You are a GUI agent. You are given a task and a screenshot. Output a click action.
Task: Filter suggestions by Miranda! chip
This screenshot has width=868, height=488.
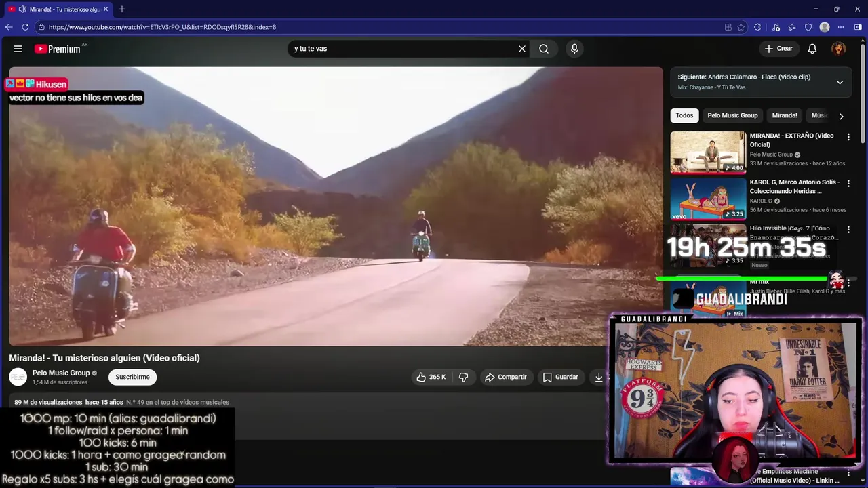tap(785, 115)
